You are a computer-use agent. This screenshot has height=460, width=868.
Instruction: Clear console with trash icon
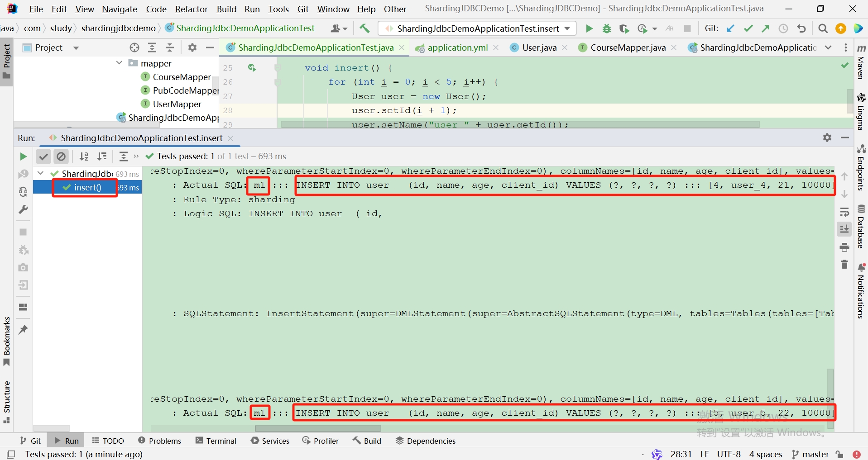click(x=844, y=264)
